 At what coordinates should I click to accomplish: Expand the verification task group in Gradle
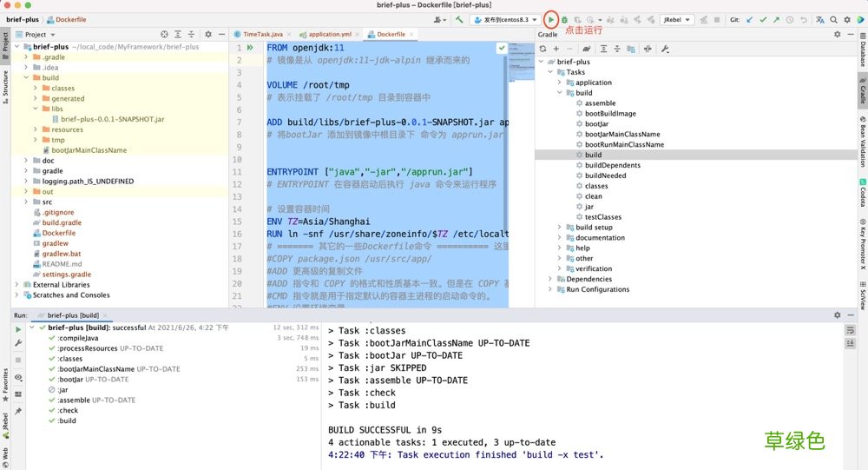560,268
